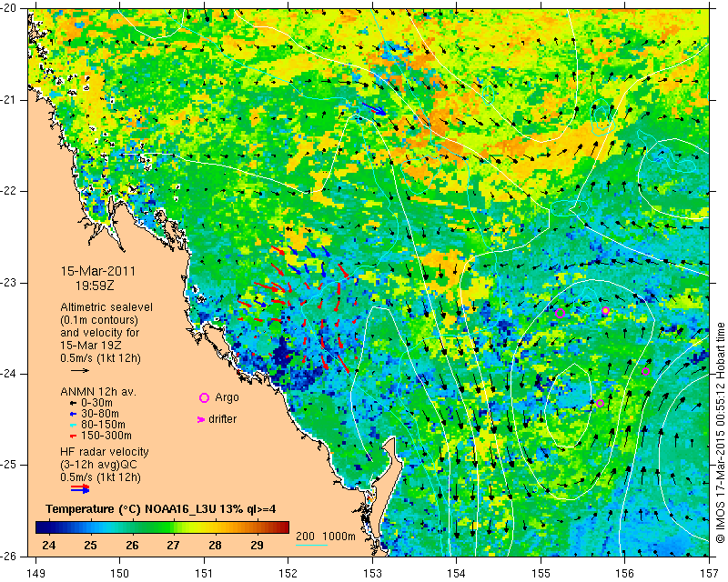Image resolution: width=728 pixels, height=582 pixels.
Task: Click the latitude axis label -20
Action: (x=8, y=8)
